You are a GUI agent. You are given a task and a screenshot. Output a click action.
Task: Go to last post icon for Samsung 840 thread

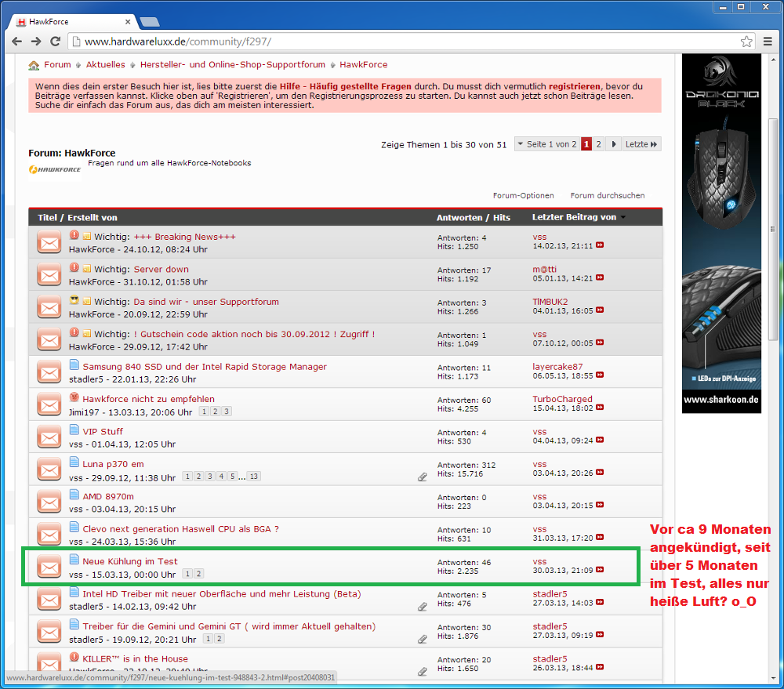click(600, 375)
